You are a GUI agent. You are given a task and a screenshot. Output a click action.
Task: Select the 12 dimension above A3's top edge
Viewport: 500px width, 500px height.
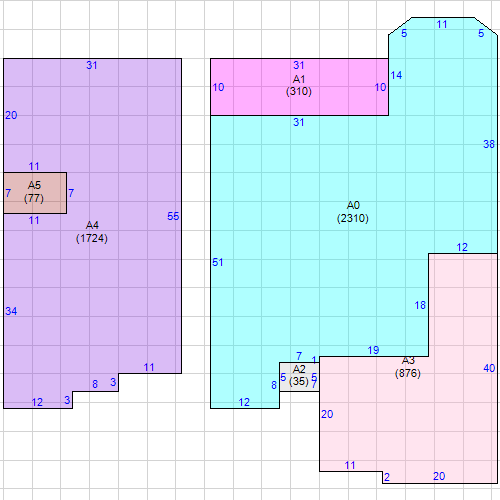coord(462,247)
